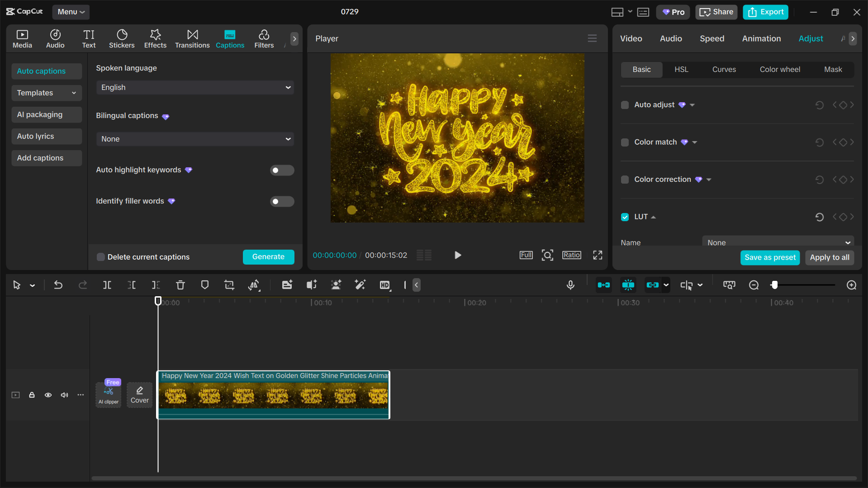
Task: Expand the Templates submenu
Action: tap(46, 93)
